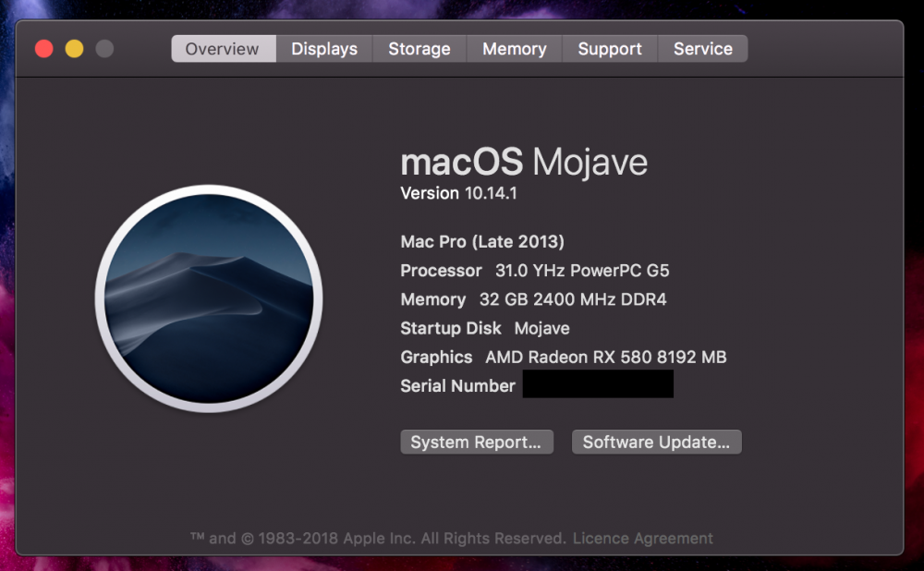Minimize window with the yellow button
The height and width of the screenshot is (571, 924).
click(74, 48)
